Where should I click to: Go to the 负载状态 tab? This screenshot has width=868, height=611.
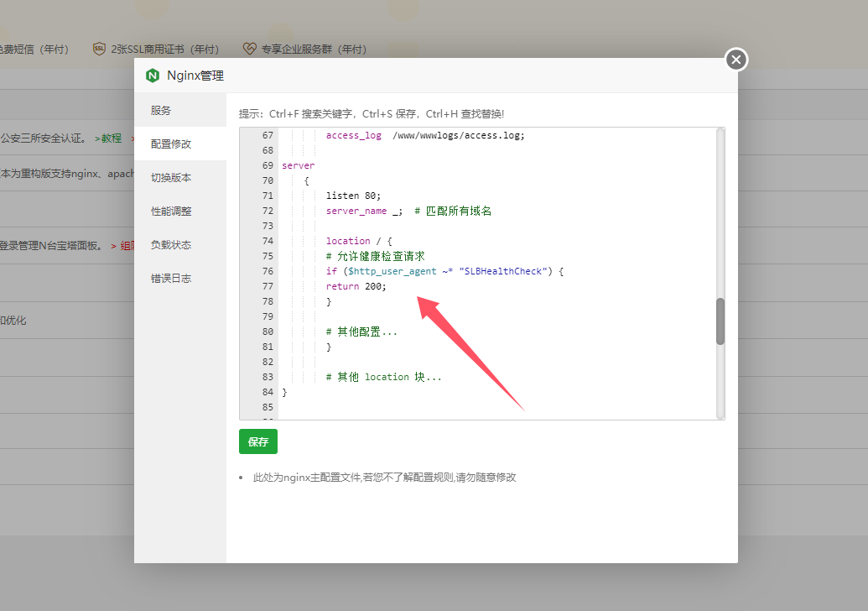(x=180, y=245)
